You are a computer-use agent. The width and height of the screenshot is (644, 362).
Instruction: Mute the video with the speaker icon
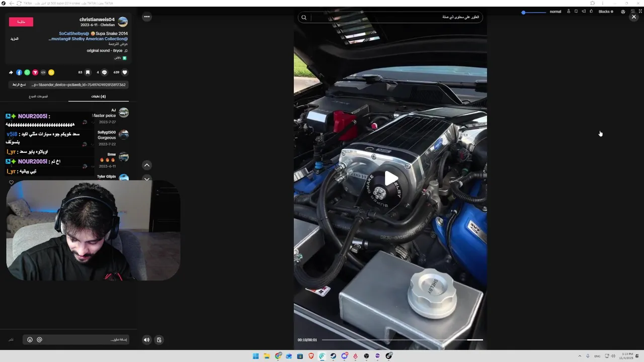click(x=146, y=340)
